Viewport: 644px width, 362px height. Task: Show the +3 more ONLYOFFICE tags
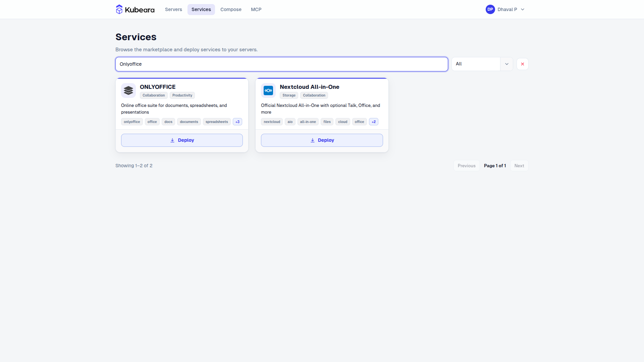coord(237,122)
